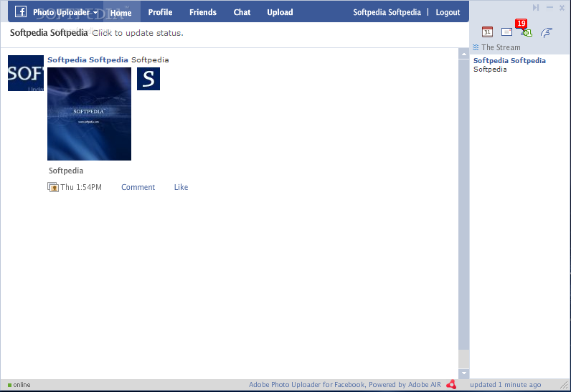Open Softpedia Softpedia post author link
This screenshot has height=392, width=571.
88,59
